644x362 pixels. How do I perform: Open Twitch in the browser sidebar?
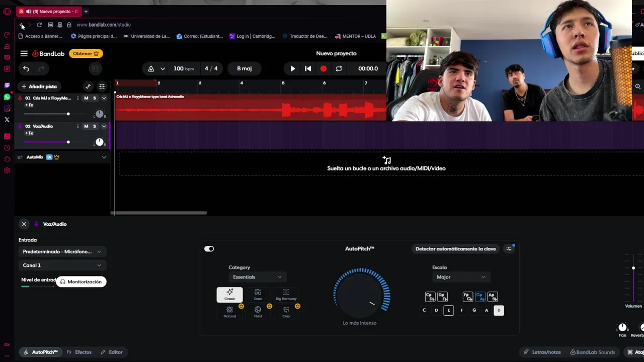point(7,85)
